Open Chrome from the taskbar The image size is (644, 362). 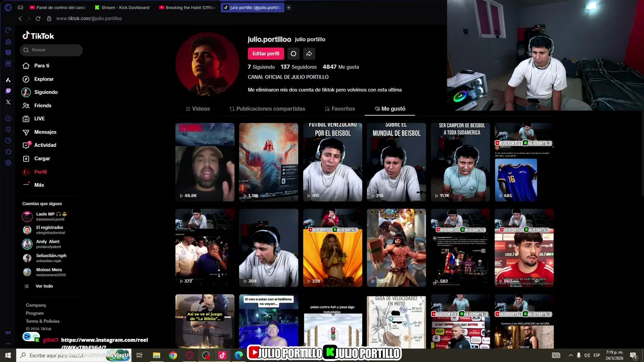[x=173, y=355]
